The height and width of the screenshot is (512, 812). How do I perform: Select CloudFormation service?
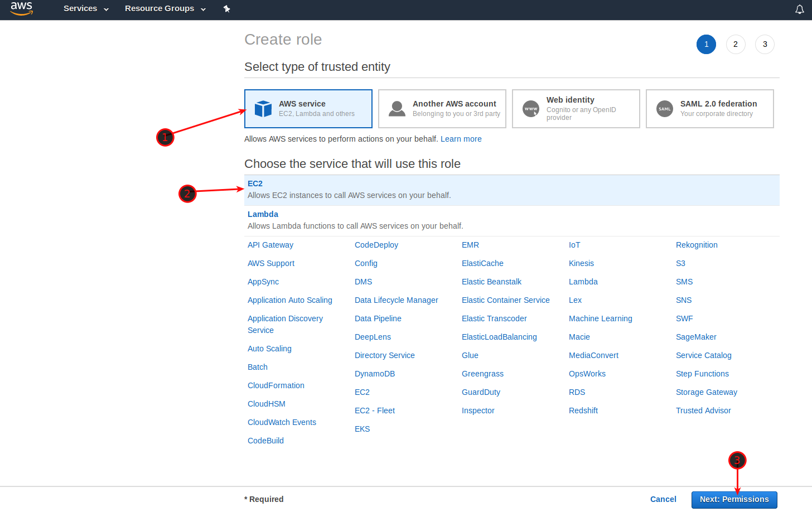pyautogui.click(x=276, y=385)
